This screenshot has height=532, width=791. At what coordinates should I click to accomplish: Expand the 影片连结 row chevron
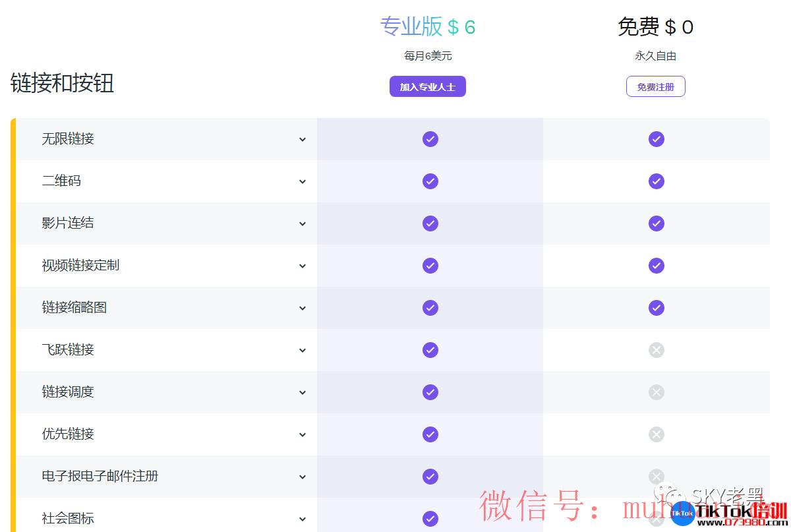(x=303, y=223)
